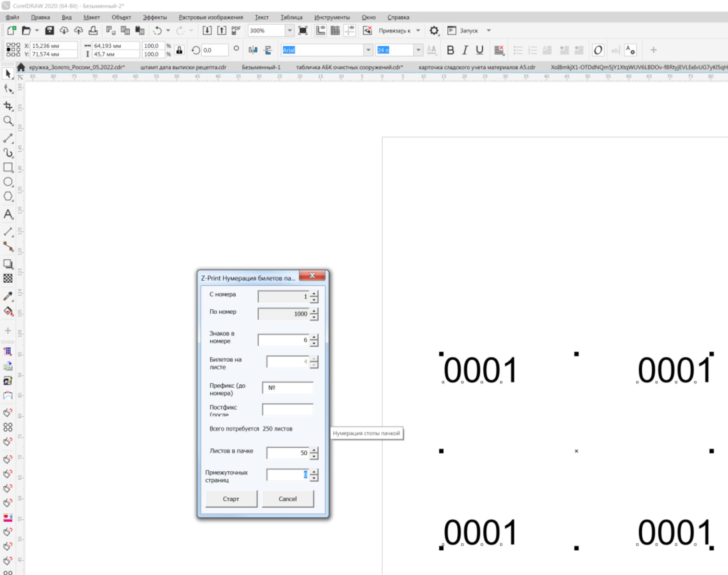Click the Постфикс input field
This screenshot has width=728, height=575.
[288, 410]
